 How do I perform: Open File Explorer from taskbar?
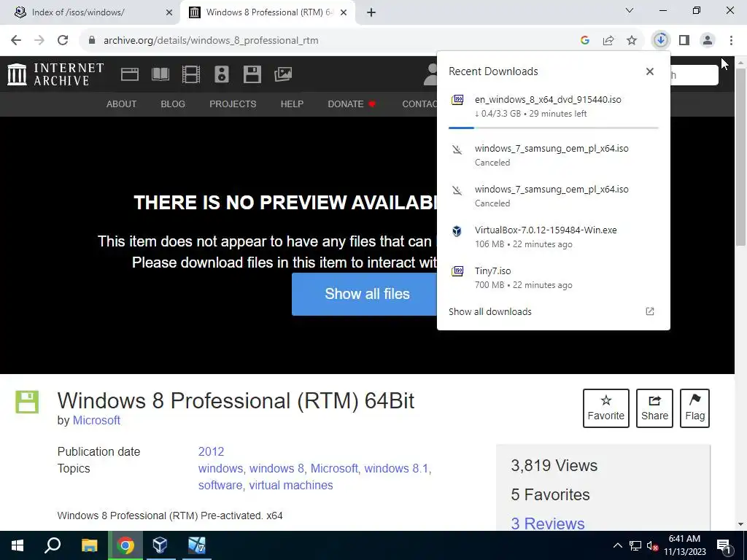pyautogui.click(x=89, y=545)
